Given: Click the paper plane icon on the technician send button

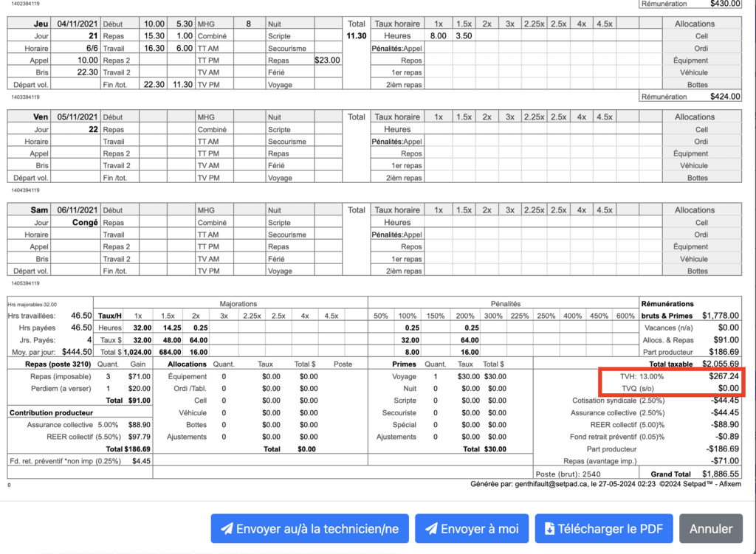Looking at the screenshot, I should click(227, 529).
